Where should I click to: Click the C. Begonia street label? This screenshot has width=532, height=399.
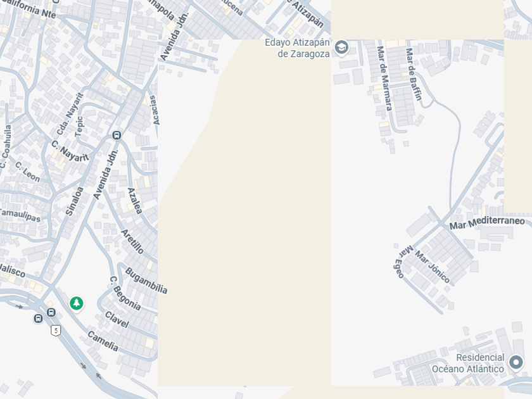point(125,293)
